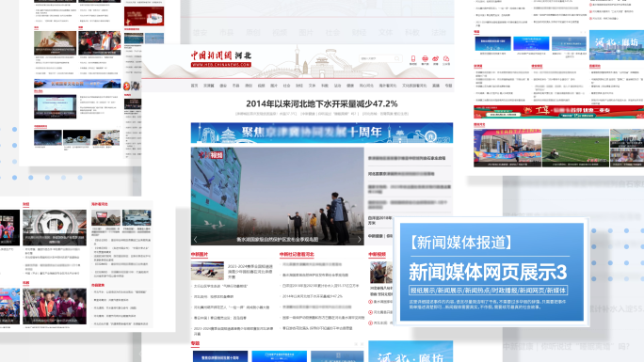This screenshot has height=362, width=644.
Task: Open the 长城国家文化公园 banner on top-left page
Action: click(77, 84)
